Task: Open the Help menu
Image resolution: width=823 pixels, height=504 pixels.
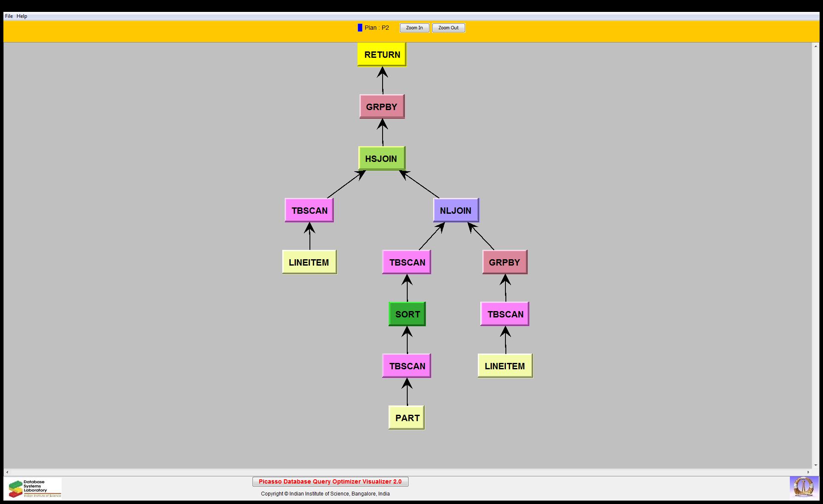Action: (x=22, y=16)
